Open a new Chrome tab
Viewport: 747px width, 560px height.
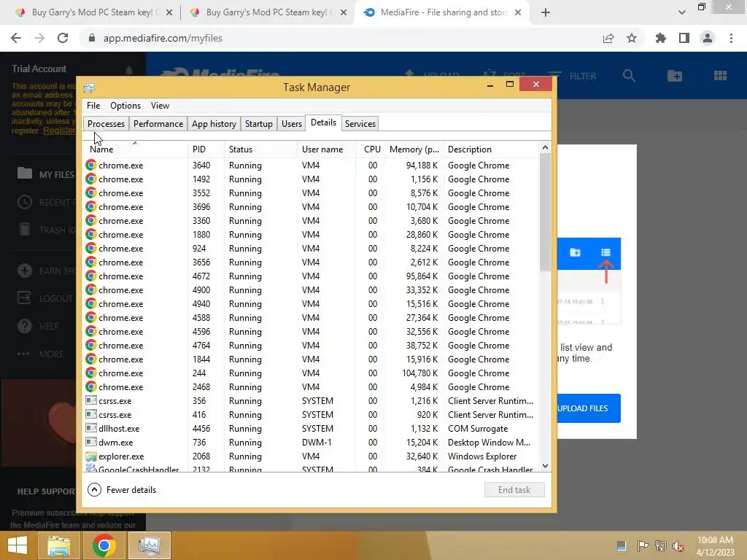tap(546, 12)
